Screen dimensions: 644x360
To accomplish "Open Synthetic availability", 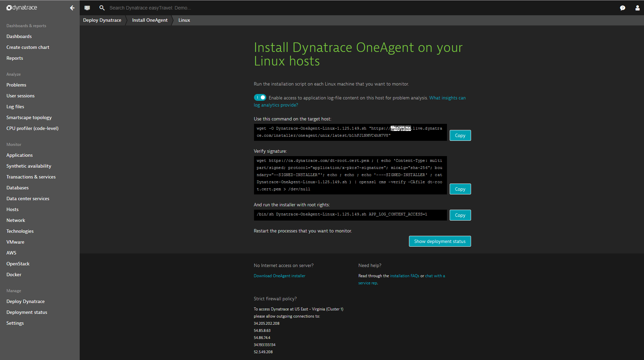I will (29, 166).
